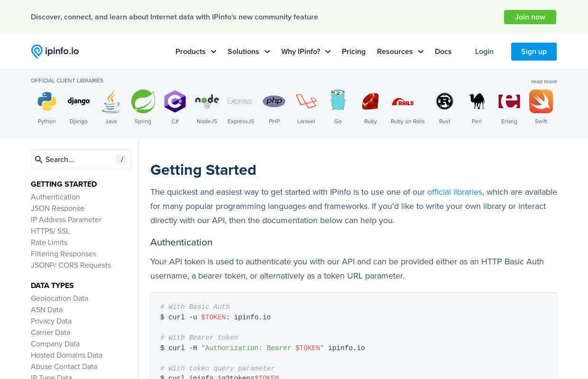This screenshot has width=588, height=379.
Task: Open Hosted Domains Data in the sidebar
Action: pos(66,355)
